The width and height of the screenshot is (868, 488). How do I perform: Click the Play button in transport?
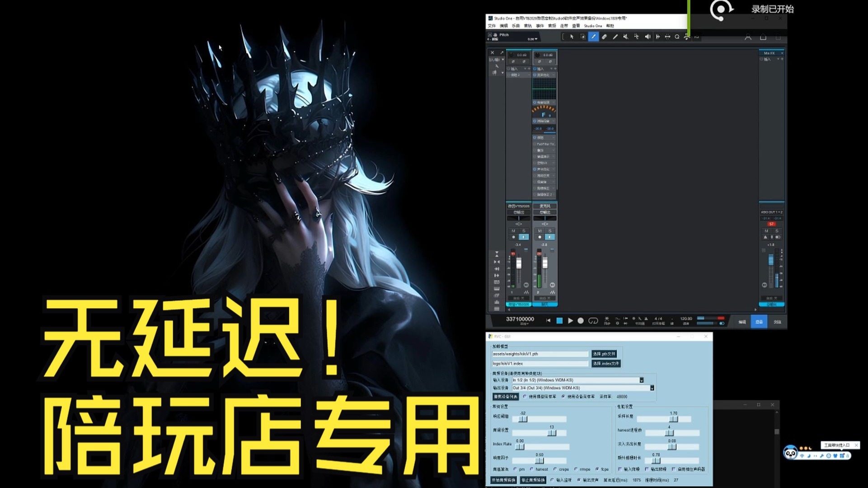pyautogui.click(x=570, y=320)
